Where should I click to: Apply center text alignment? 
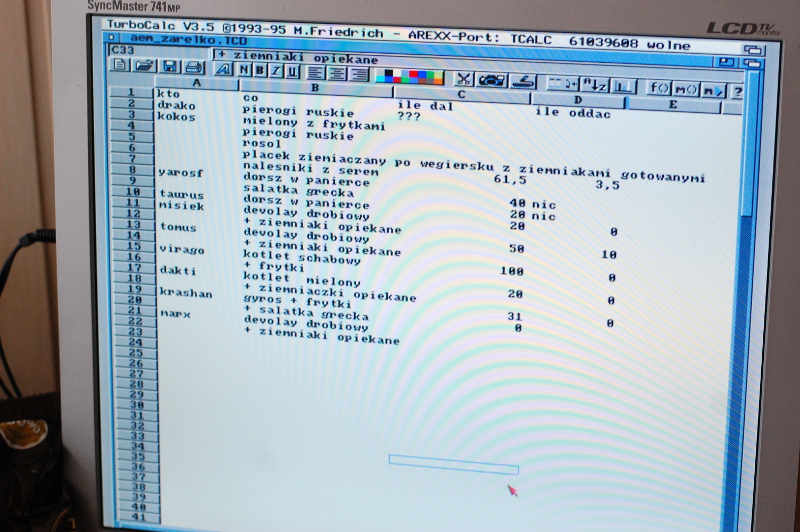click(x=337, y=73)
